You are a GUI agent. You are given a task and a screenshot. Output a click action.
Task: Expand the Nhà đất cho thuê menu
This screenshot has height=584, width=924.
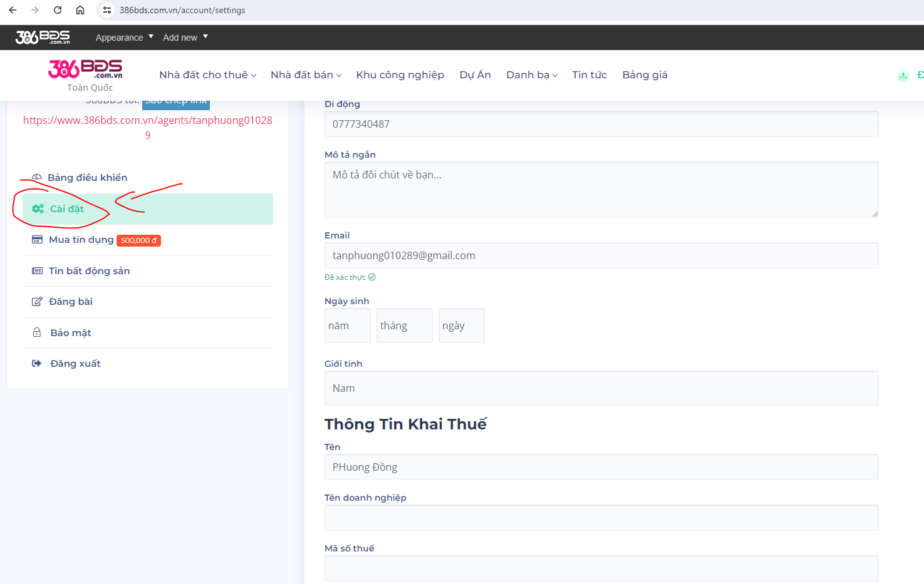[x=207, y=74]
